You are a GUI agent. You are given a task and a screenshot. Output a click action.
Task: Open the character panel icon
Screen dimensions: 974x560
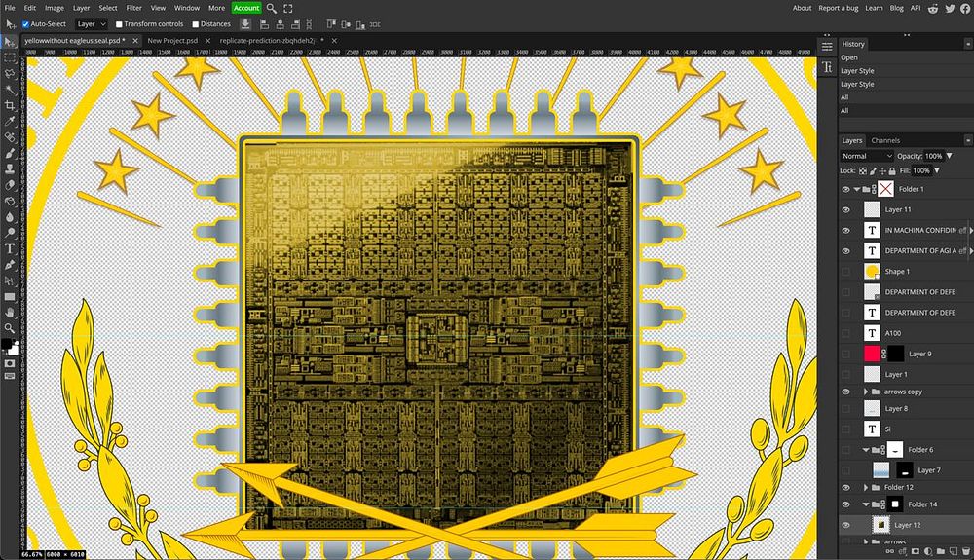(827, 67)
